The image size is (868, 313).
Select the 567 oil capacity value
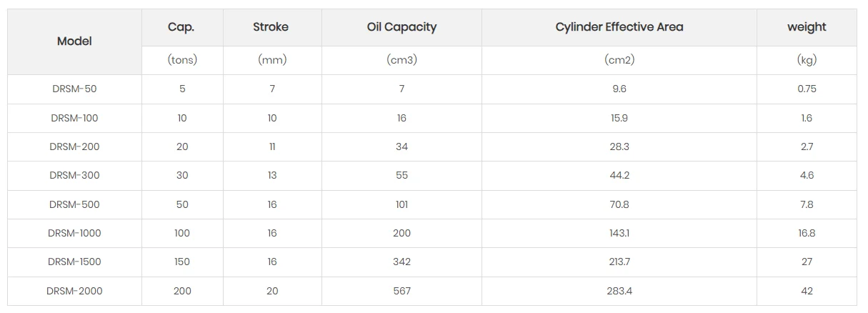point(401,291)
